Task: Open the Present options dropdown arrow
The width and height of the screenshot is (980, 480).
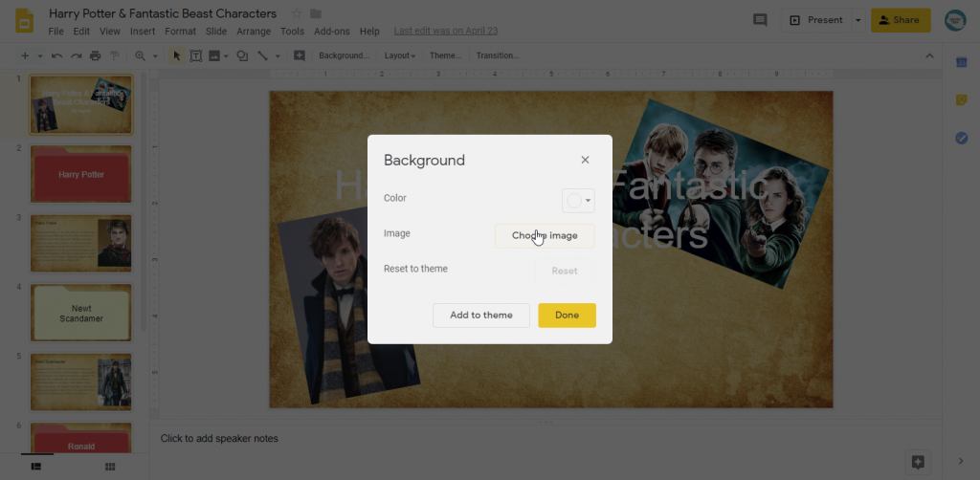Action: 858,20
